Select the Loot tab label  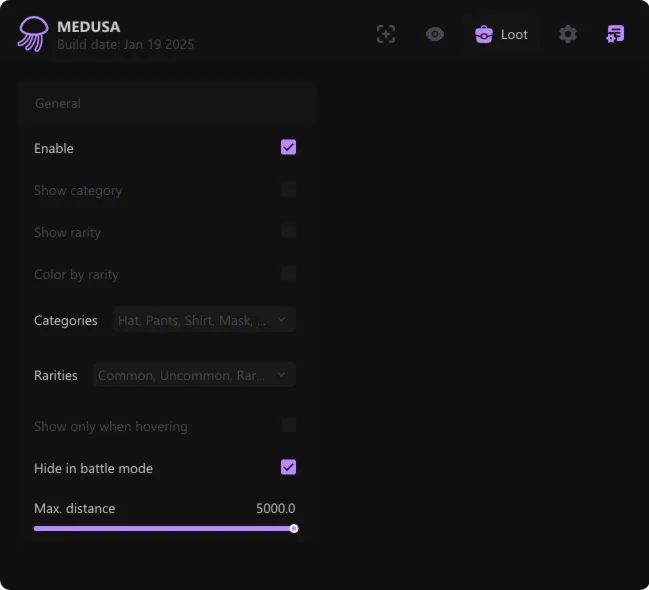(x=514, y=34)
